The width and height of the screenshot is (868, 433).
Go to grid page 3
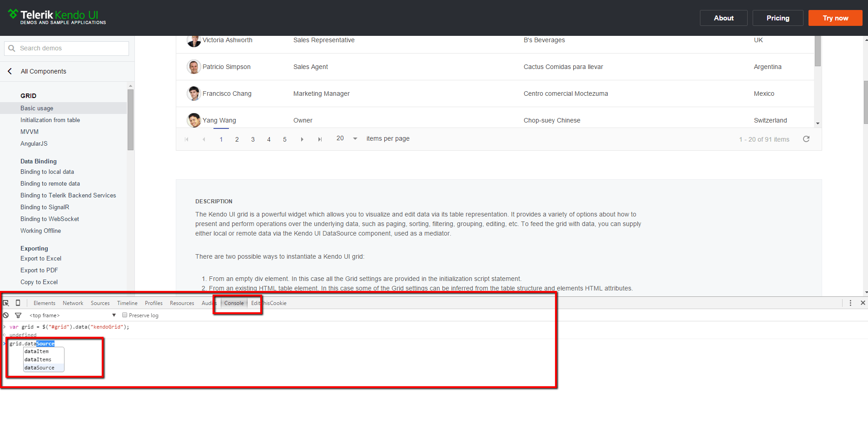(253, 139)
